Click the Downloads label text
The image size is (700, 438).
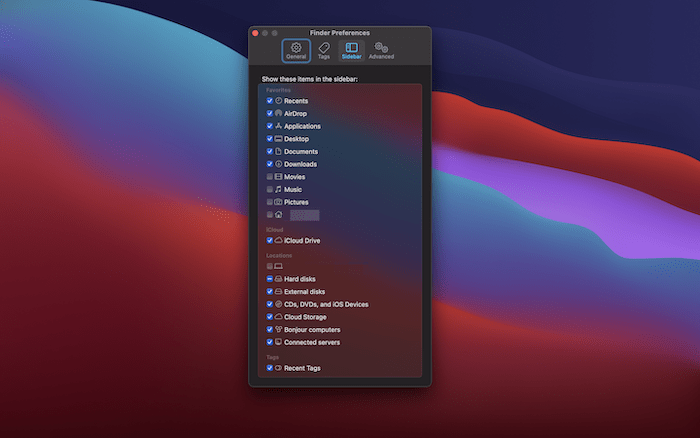300,164
